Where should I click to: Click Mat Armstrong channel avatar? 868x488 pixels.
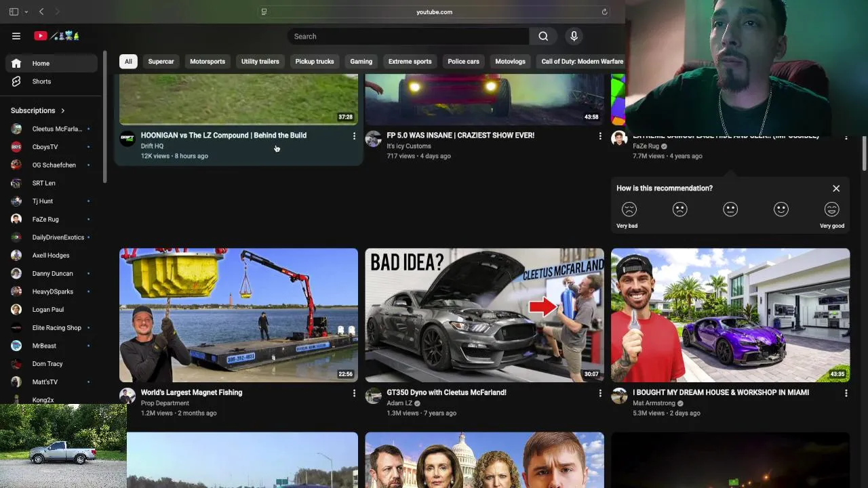click(619, 396)
